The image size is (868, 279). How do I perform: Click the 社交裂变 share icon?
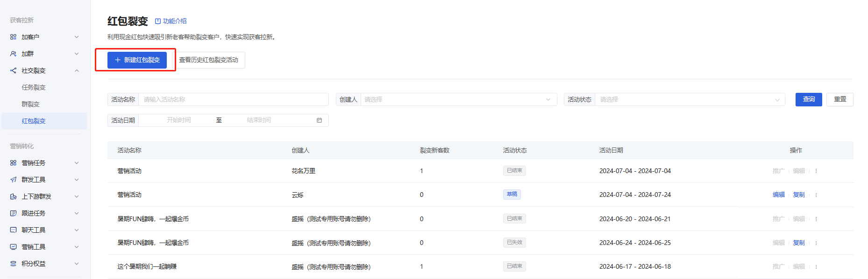click(x=13, y=70)
